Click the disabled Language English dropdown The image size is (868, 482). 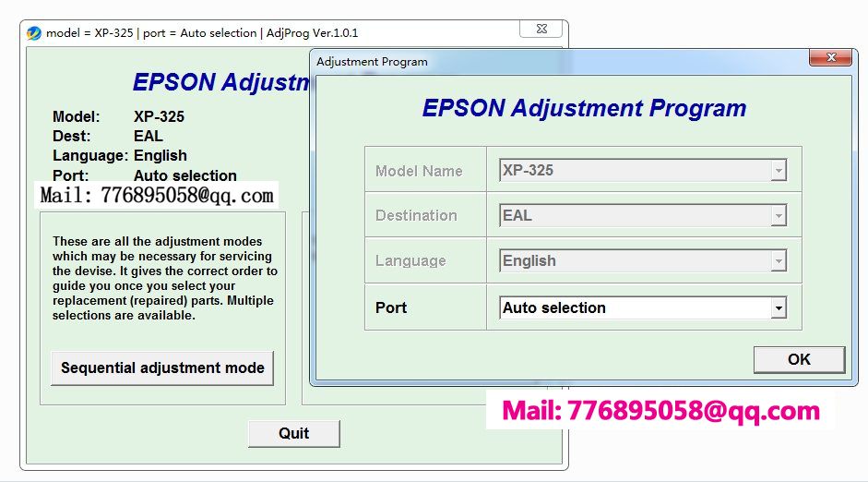pos(643,261)
